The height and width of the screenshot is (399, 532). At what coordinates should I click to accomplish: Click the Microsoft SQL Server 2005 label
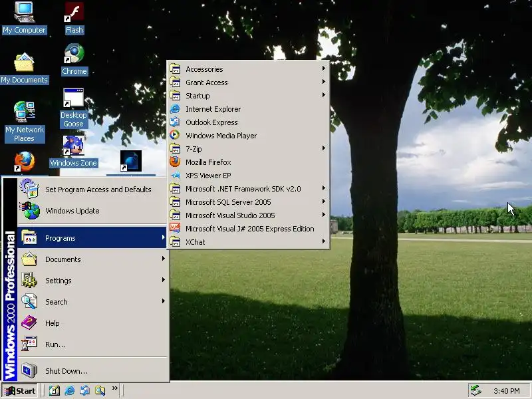228,202
